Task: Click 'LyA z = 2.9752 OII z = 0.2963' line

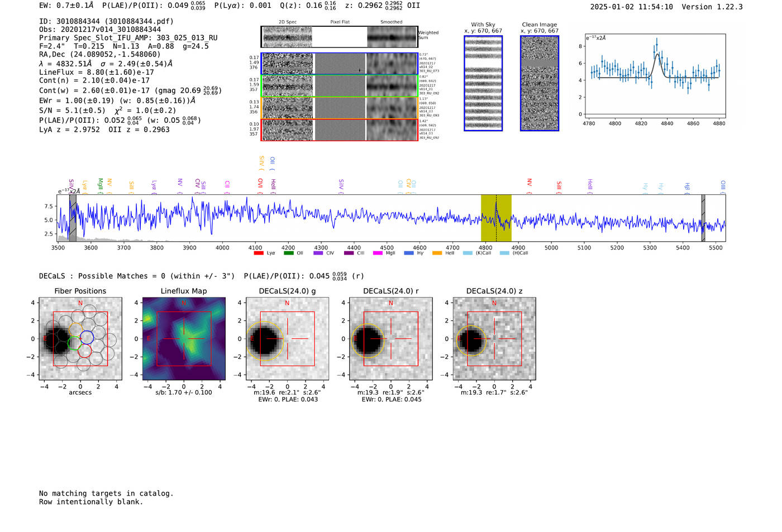Action: [x=104, y=130]
